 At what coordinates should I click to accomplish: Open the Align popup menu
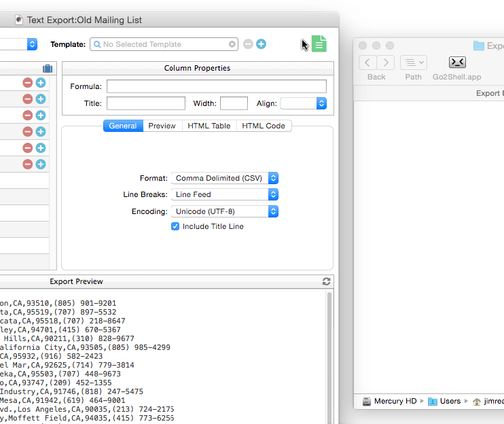coord(304,103)
